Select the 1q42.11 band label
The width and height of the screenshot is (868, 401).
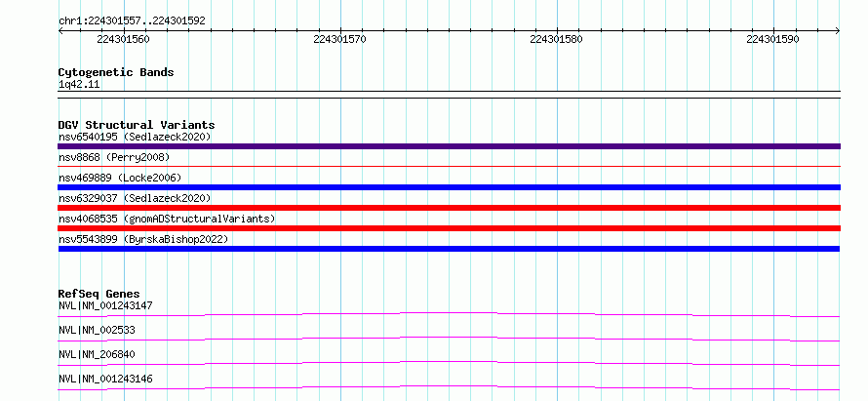click(x=79, y=85)
